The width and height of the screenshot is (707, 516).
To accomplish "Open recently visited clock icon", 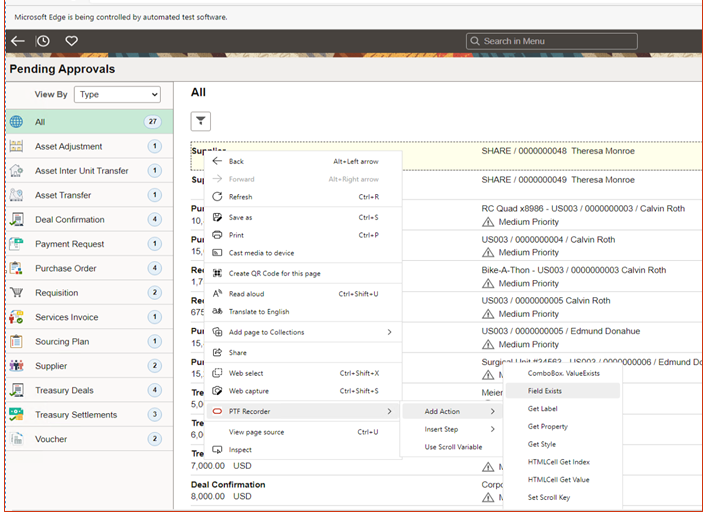I will (x=43, y=41).
